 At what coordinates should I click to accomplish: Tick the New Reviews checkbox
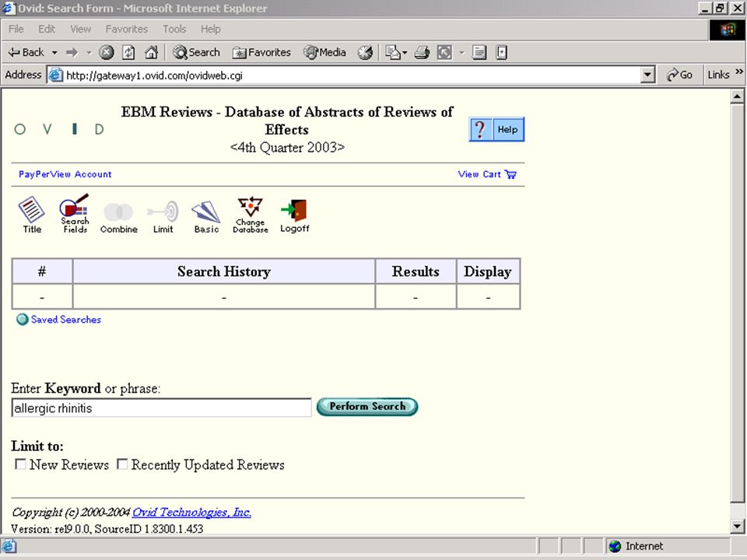(x=20, y=464)
